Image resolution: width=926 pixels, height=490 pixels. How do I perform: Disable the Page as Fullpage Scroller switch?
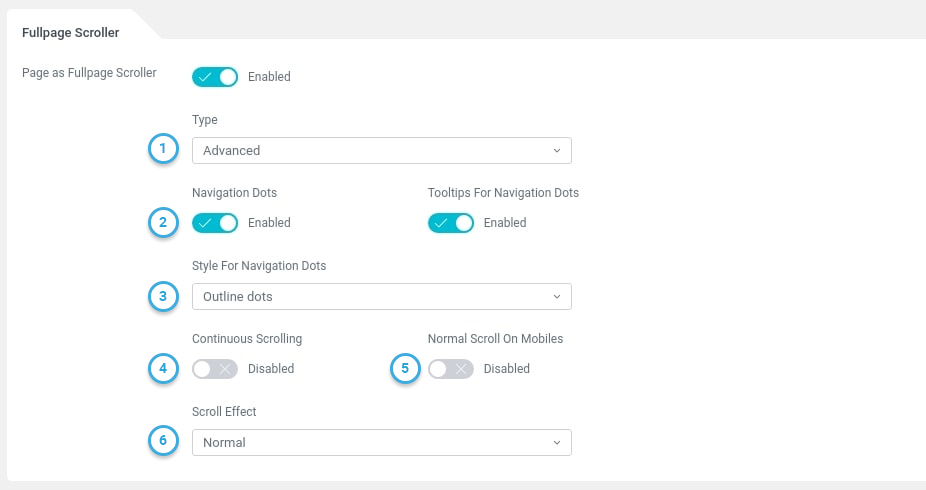(x=215, y=77)
